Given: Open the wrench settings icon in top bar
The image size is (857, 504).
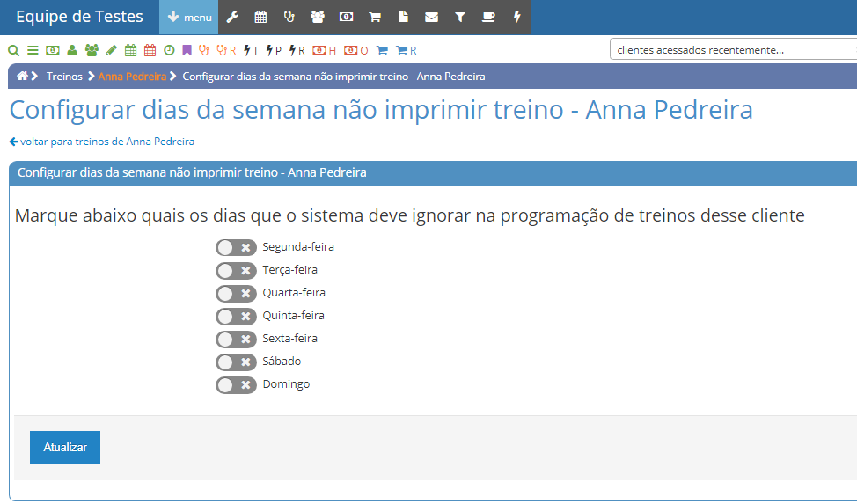Looking at the screenshot, I should 232,17.
